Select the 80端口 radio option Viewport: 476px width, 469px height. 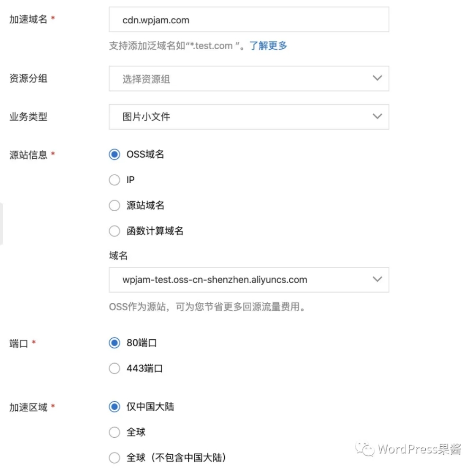(114, 343)
